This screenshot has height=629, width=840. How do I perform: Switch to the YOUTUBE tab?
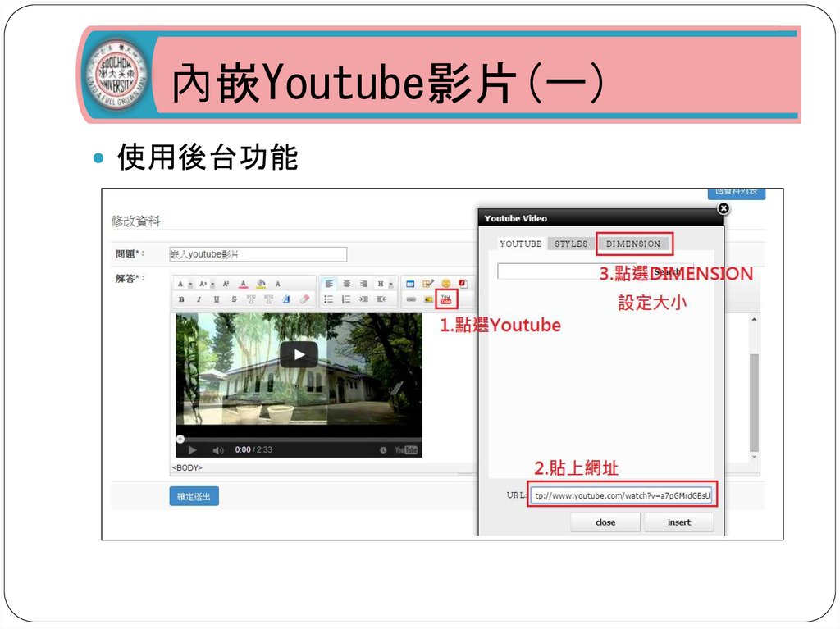pos(521,244)
